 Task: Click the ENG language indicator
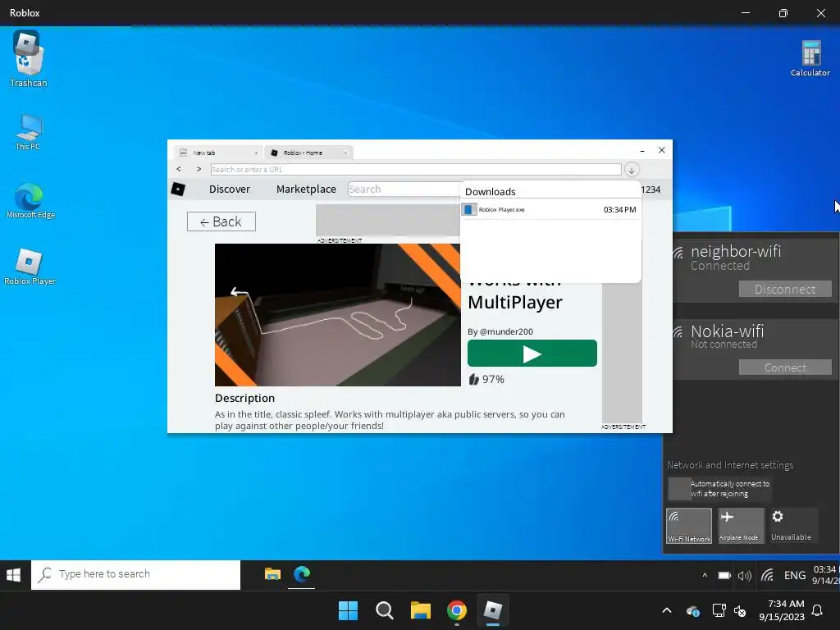click(794, 575)
